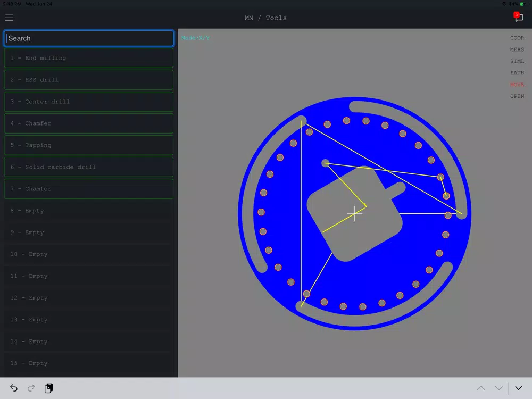Toggle the MOVE mode option
Viewport: 532px width, 399px height.
[517, 85]
